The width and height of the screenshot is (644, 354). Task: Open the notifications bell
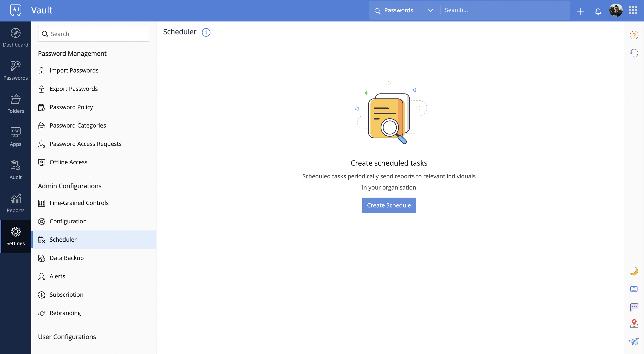(598, 11)
